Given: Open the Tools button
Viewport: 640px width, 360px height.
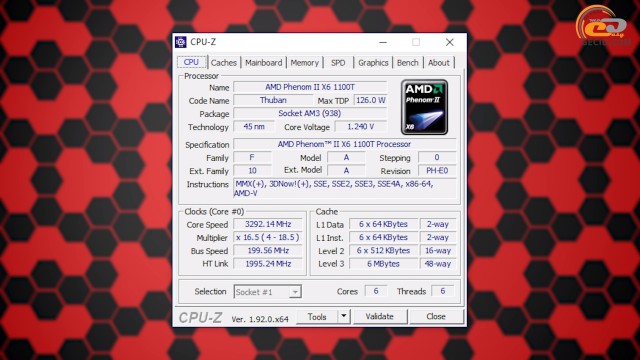Looking at the screenshot, I should pos(317,317).
